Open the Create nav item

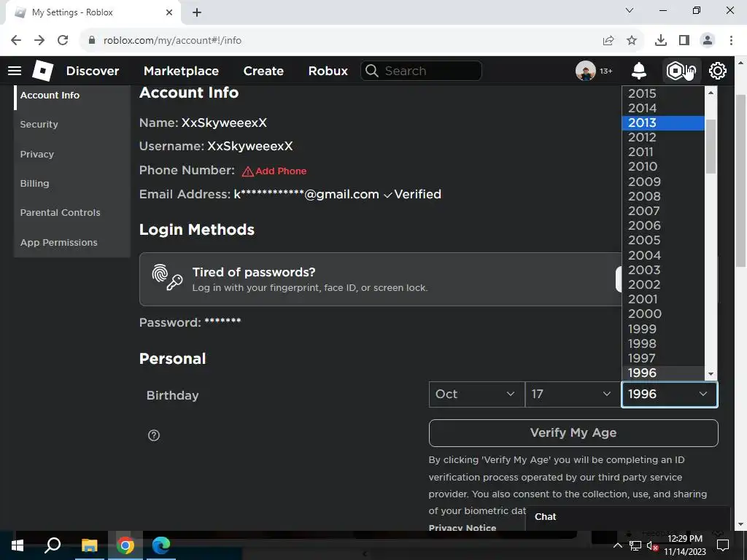click(263, 71)
